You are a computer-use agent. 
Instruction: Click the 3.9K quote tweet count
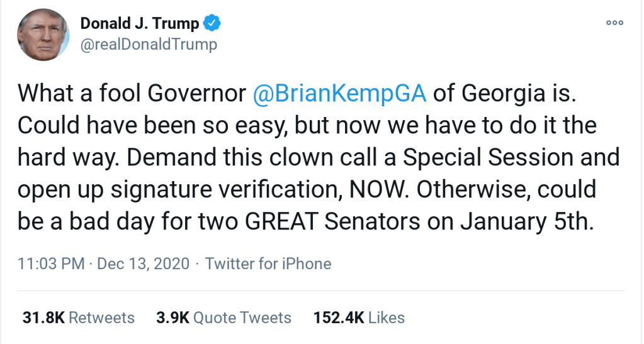[172, 318]
